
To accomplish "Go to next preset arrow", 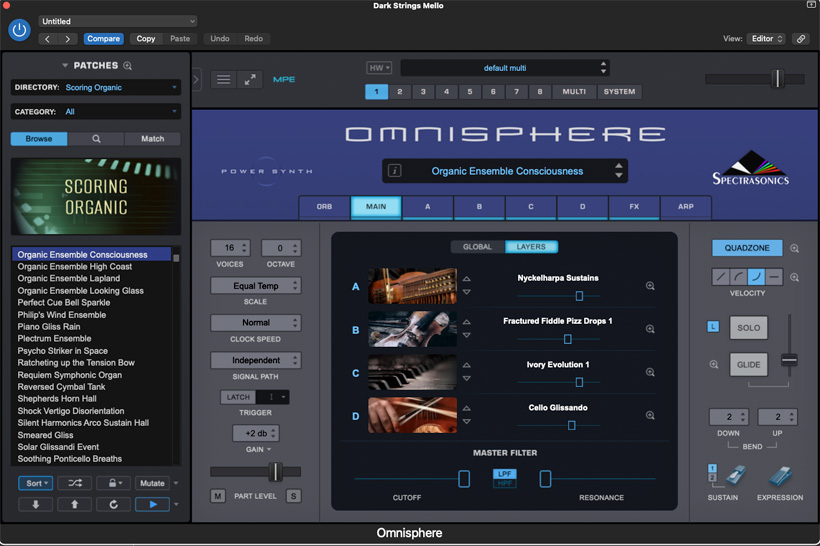I will point(67,39).
